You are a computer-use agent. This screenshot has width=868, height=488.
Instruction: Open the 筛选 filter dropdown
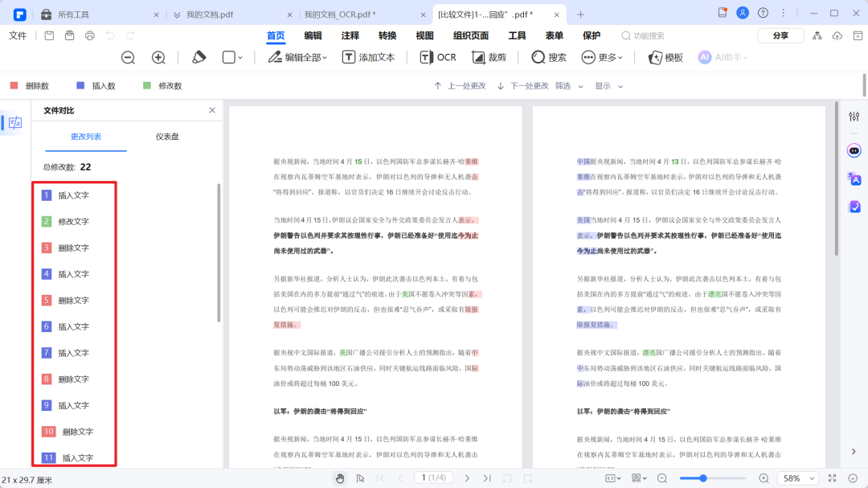pos(569,86)
